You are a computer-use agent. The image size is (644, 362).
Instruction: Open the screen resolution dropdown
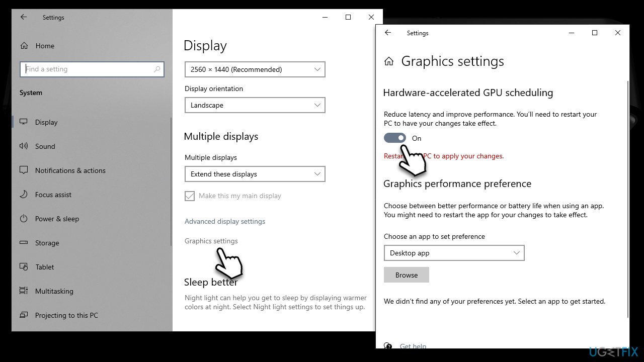pyautogui.click(x=255, y=69)
